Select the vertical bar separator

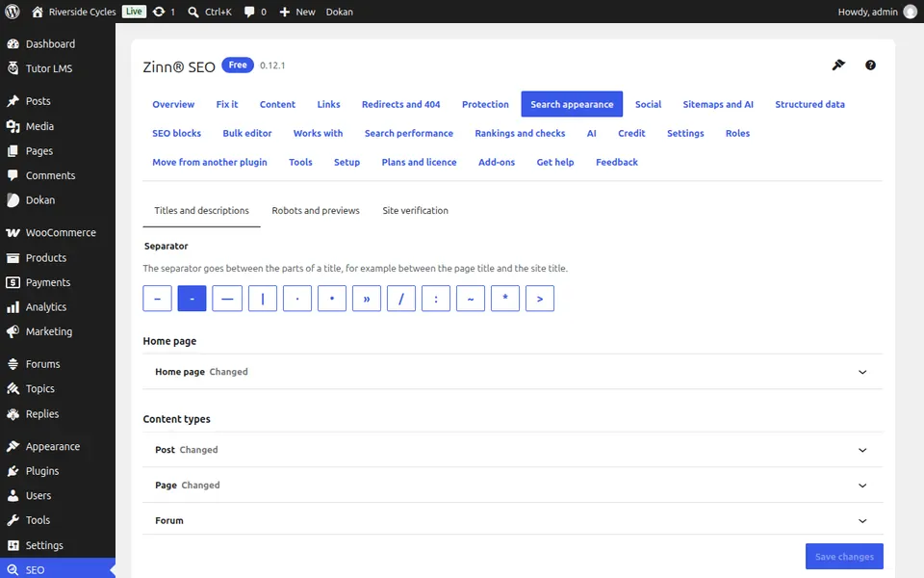click(262, 299)
